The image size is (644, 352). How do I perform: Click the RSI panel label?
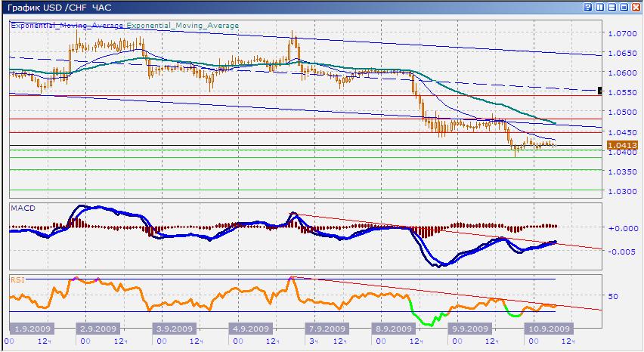coord(17,279)
